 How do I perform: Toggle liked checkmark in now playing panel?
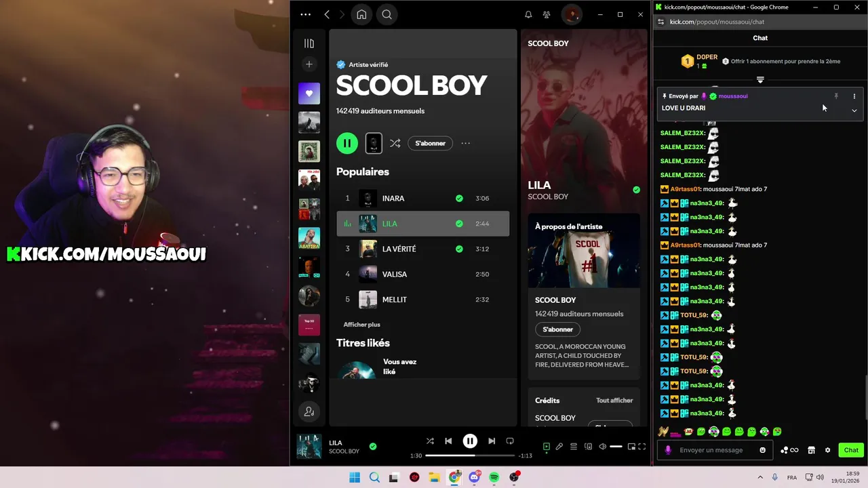click(636, 190)
